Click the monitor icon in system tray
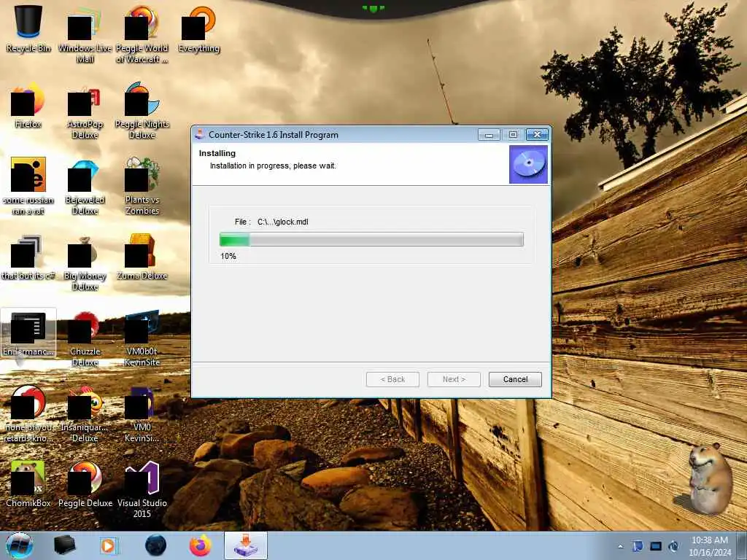This screenshot has height=560, width=747. point(656,546)
